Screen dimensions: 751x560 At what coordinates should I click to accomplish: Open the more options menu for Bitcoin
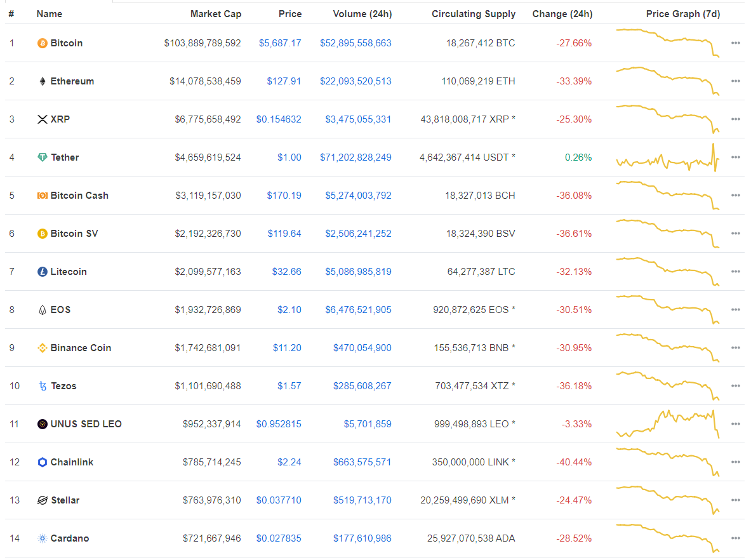pyautogui.click(x=735, y=43)
